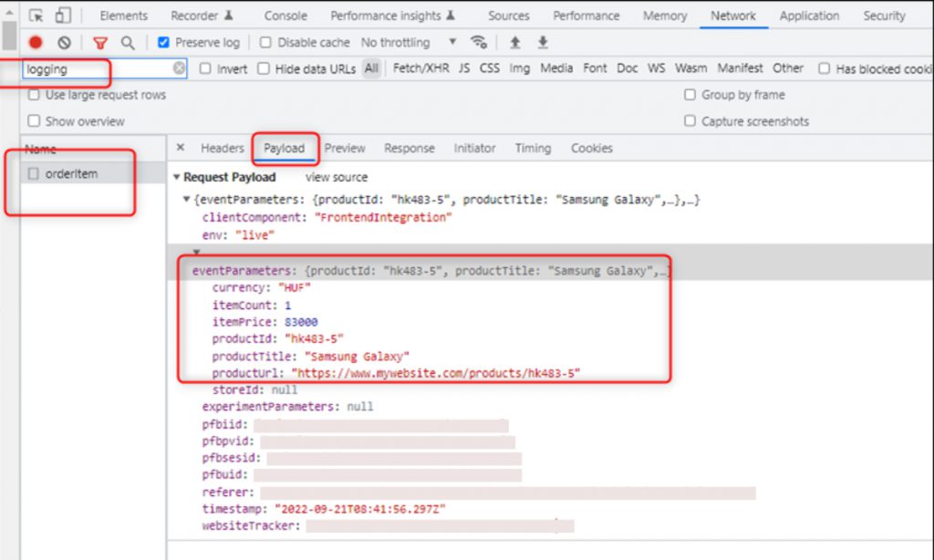Filter requests by CSS
The width and height of the screenshot is (934, 560).
[490, 68]
